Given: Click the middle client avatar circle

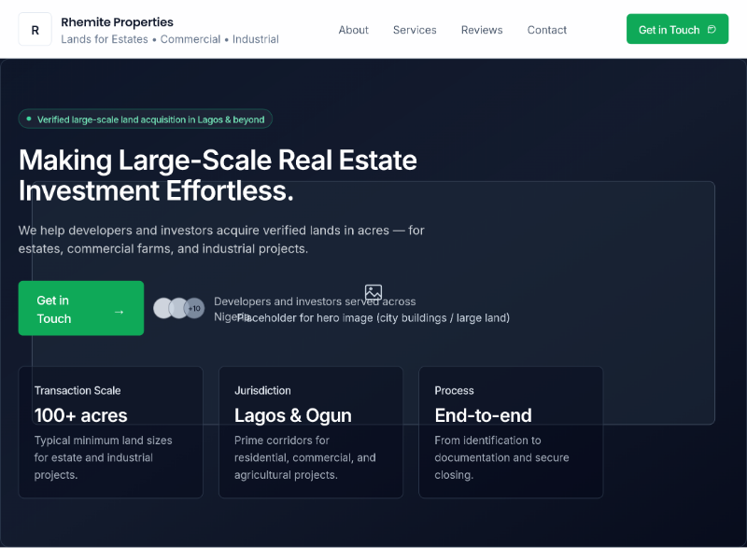Looking at the screenshot, I should tap(178, 308).
